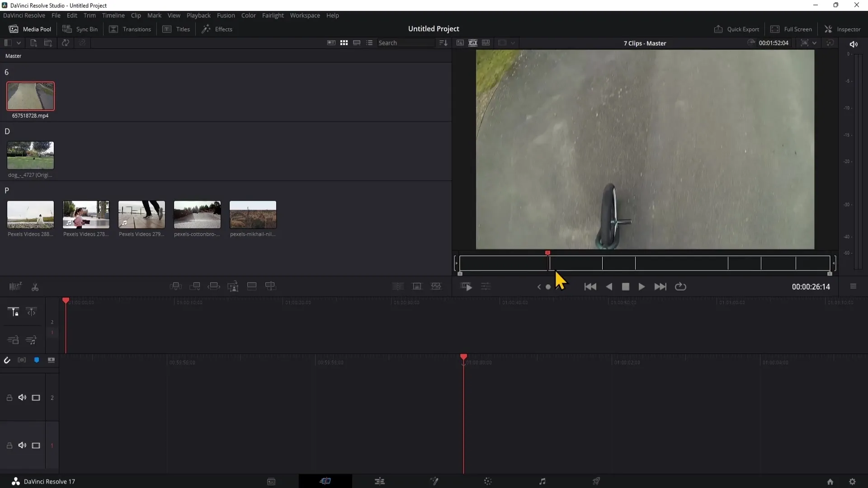The image size is (868, 488).
Task: Open project settings gear icon
Action: tap(852, 482)
